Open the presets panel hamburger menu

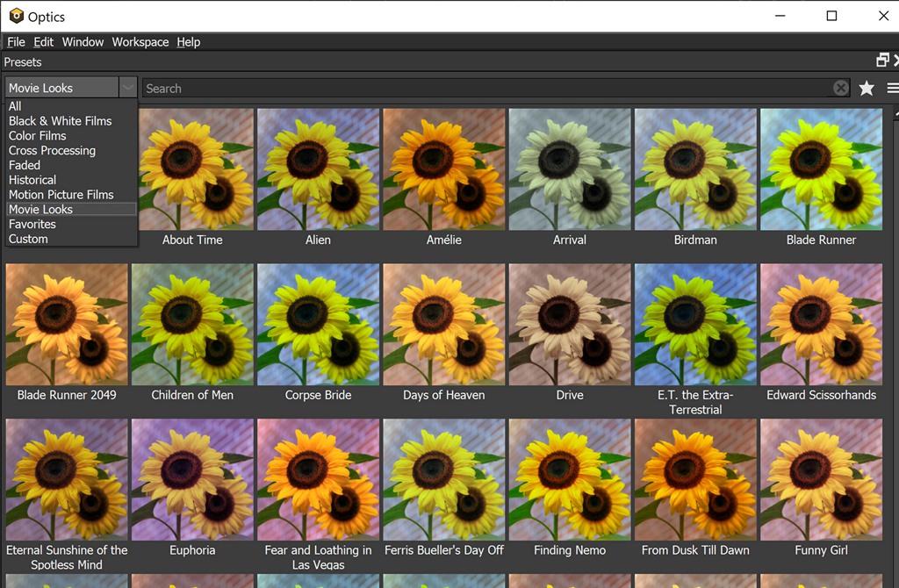coord(893,89)
